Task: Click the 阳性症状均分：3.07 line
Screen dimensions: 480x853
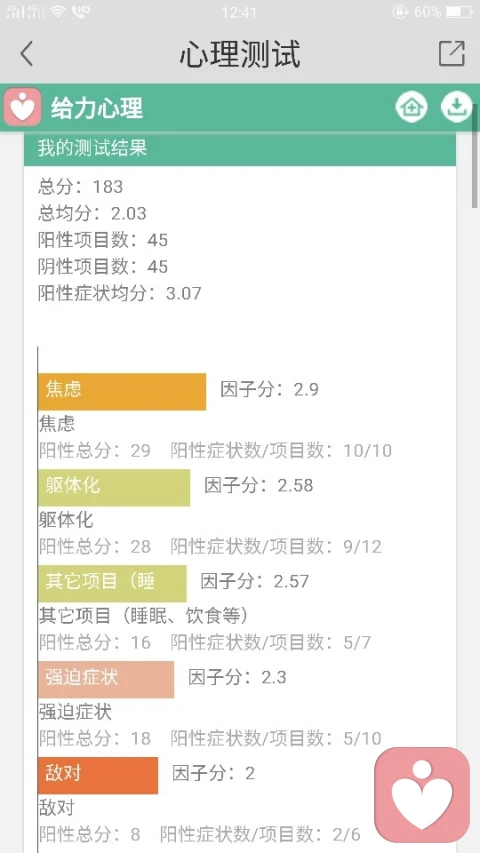Action: point(120,294)
